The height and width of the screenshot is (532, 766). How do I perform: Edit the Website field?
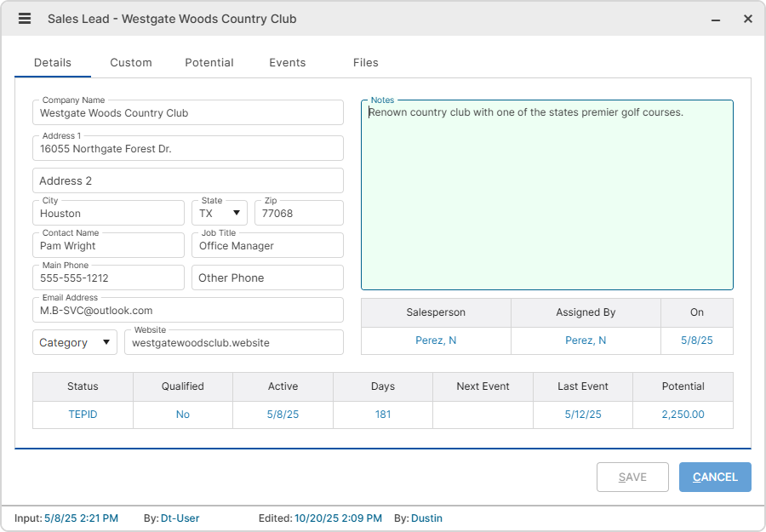[234, 342]
